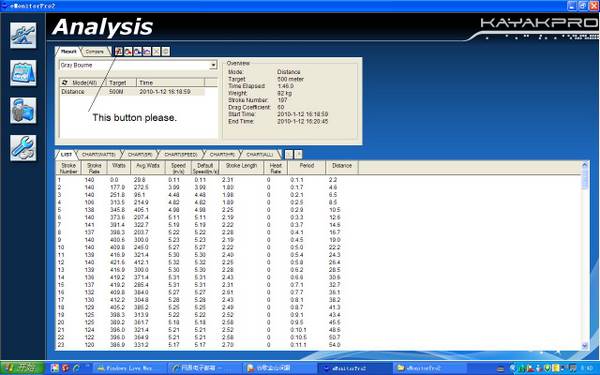Click the Speed (m/s) column header
The image size is (600, 375).
pyautogui.click(x=178, y=168)
